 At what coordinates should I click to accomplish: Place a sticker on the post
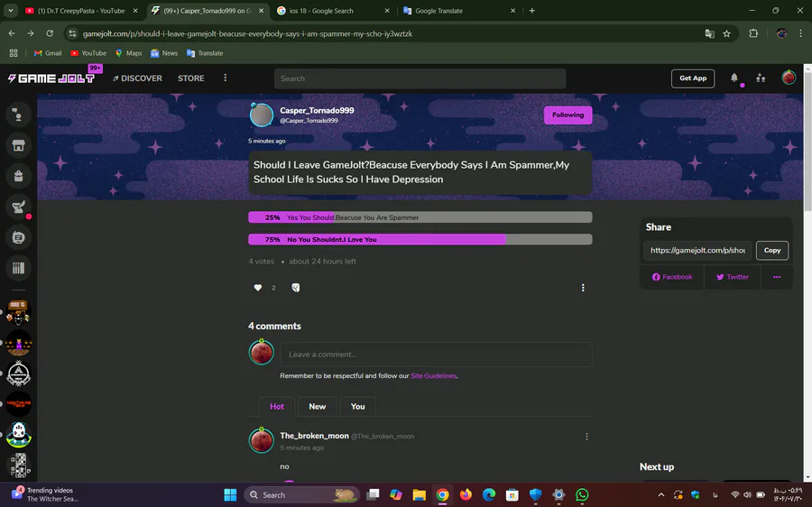click(295, 288)
